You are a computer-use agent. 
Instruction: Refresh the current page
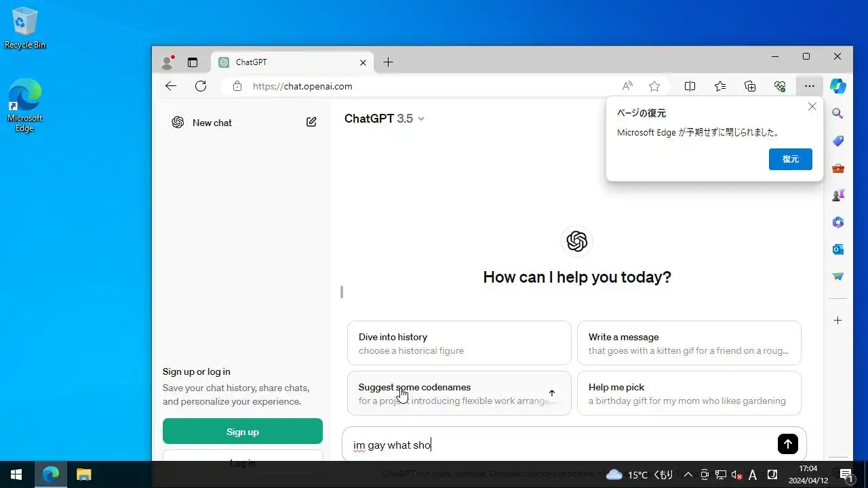201,86
